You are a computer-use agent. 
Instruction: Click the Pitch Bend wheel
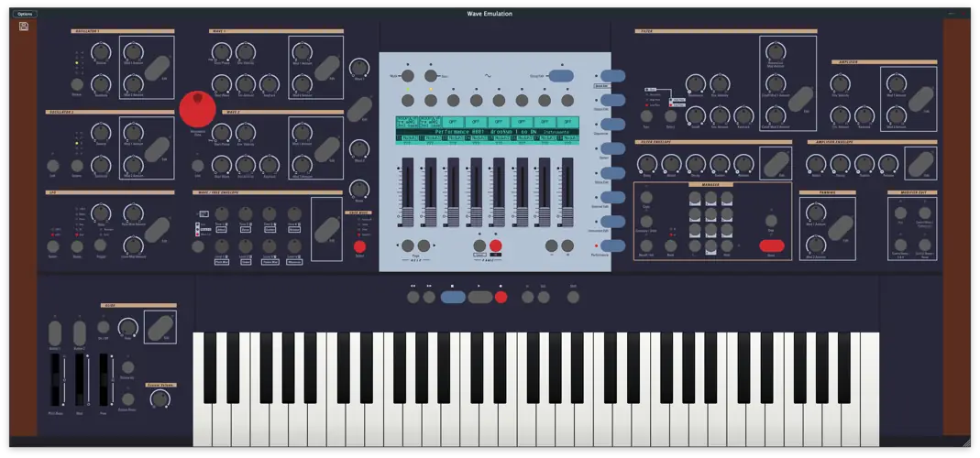[x=55, y=380]
